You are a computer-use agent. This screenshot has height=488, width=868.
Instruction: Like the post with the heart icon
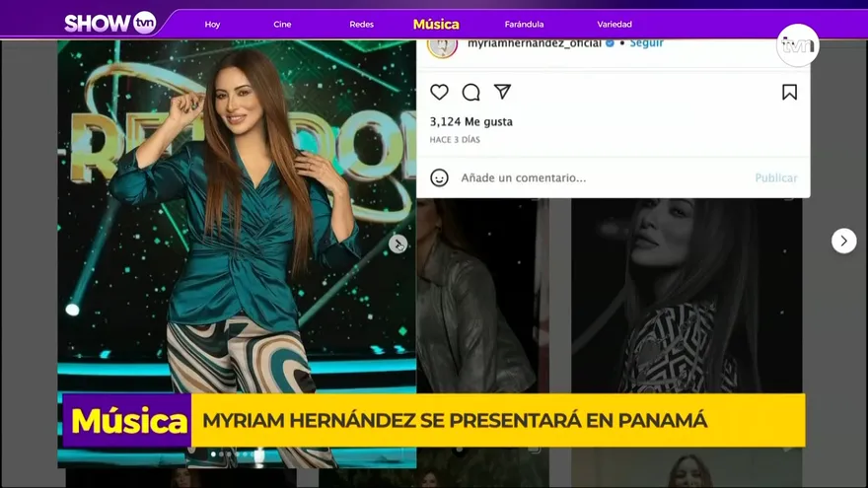pos(439,92)
